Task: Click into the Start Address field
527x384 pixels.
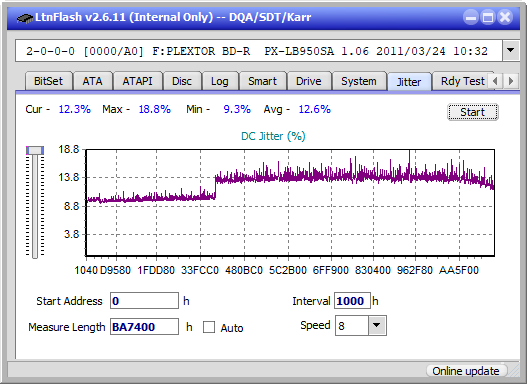Action: tap(145, 301)
